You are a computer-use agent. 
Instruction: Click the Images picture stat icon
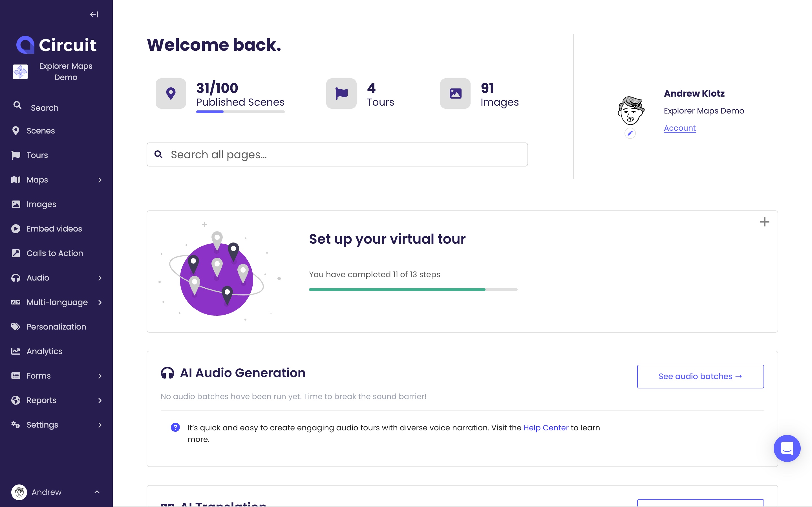[x=455, y=94]
